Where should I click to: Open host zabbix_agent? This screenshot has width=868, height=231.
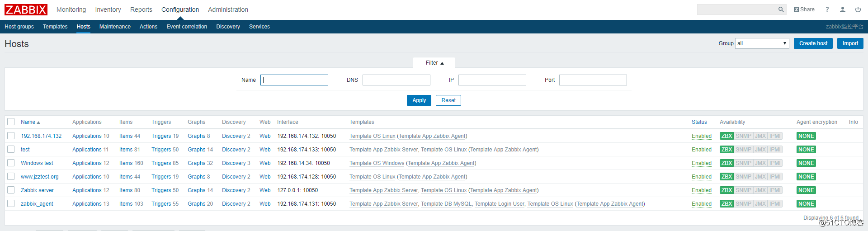click(37, 204)
